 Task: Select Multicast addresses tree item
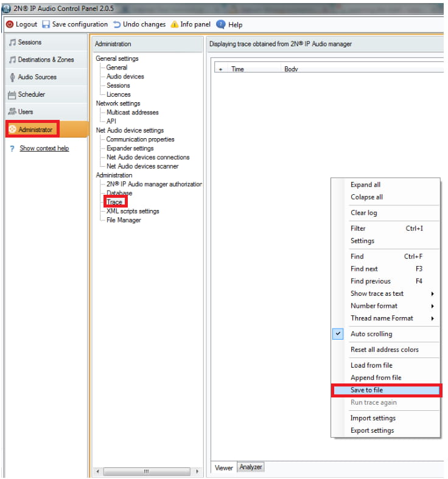(x=133, y=112)
